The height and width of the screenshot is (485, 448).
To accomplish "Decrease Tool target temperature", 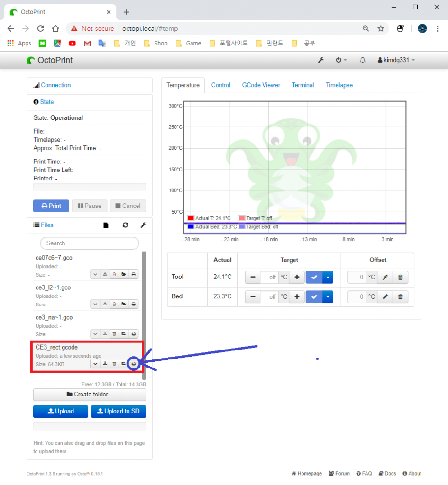I will coord(253,277).
